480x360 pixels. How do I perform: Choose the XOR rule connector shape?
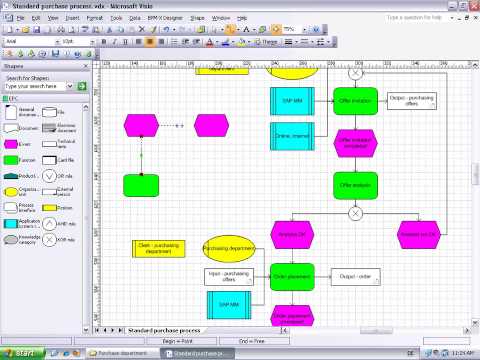49,240
